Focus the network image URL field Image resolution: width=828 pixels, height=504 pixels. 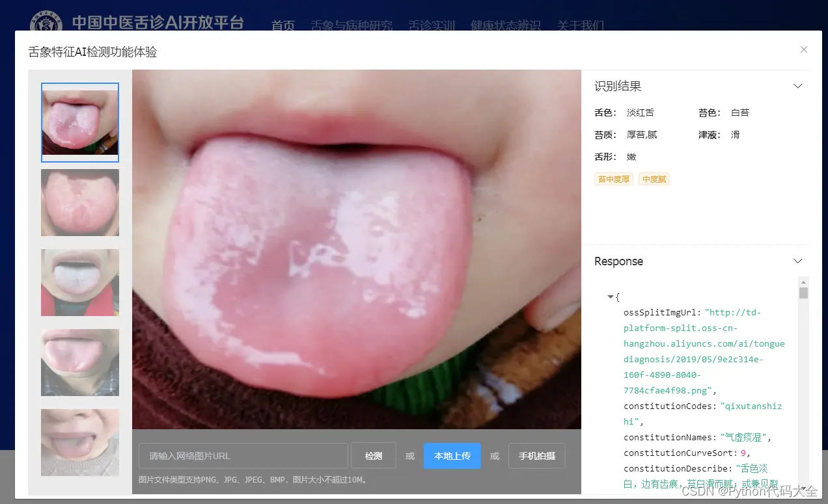[x=243, y=456]
